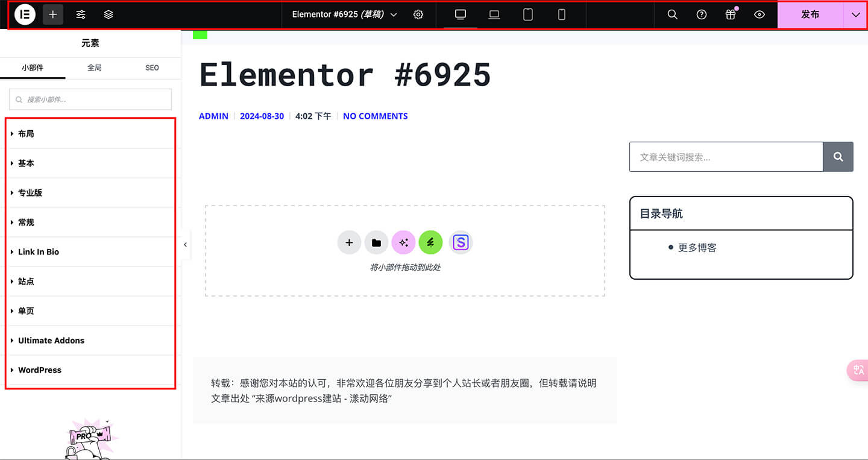Open site settings sliders icon
This screenshot has height=460, width=868.
[x=81, y=14]
